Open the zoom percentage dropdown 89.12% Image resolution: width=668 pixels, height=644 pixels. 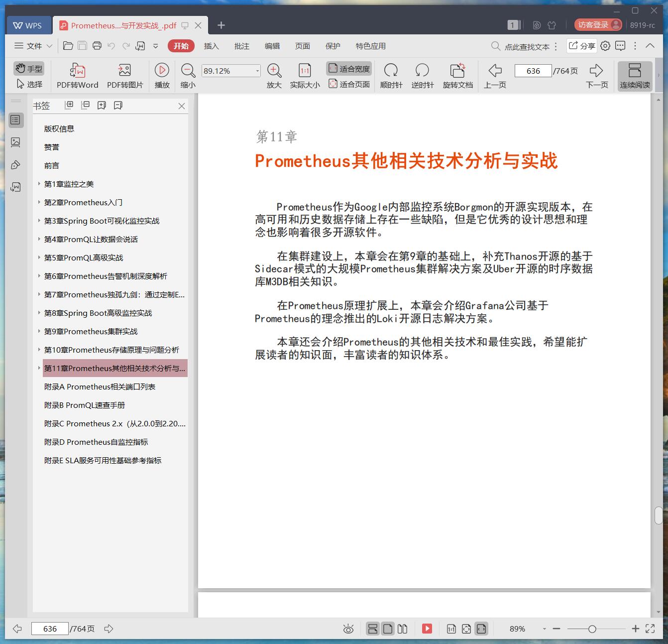257,71
